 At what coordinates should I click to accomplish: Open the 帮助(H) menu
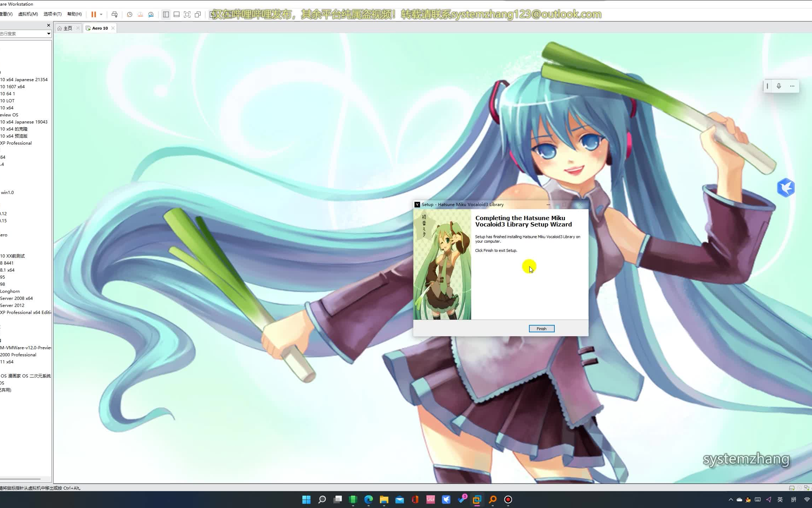[74, 14]
